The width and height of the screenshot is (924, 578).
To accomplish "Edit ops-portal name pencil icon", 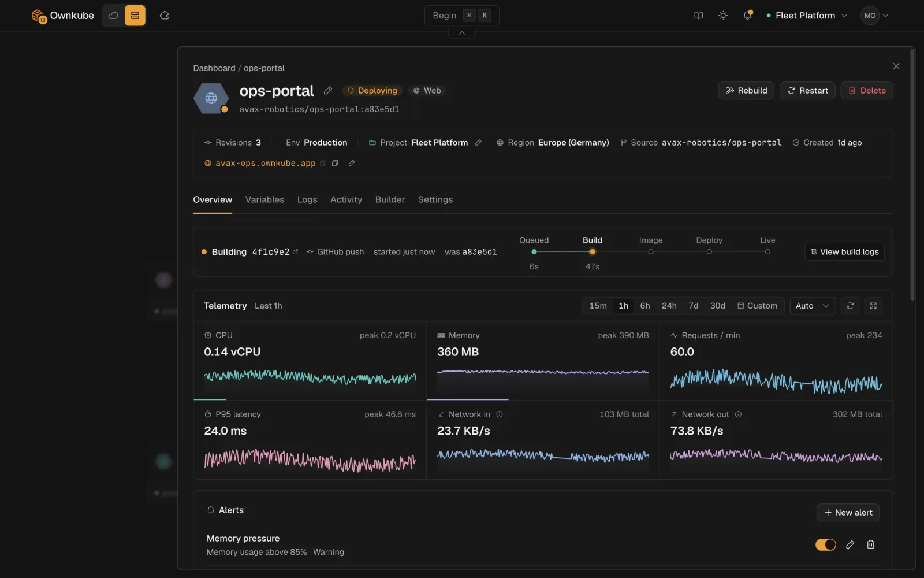I will pyautogui.click(x=328, y=91).
